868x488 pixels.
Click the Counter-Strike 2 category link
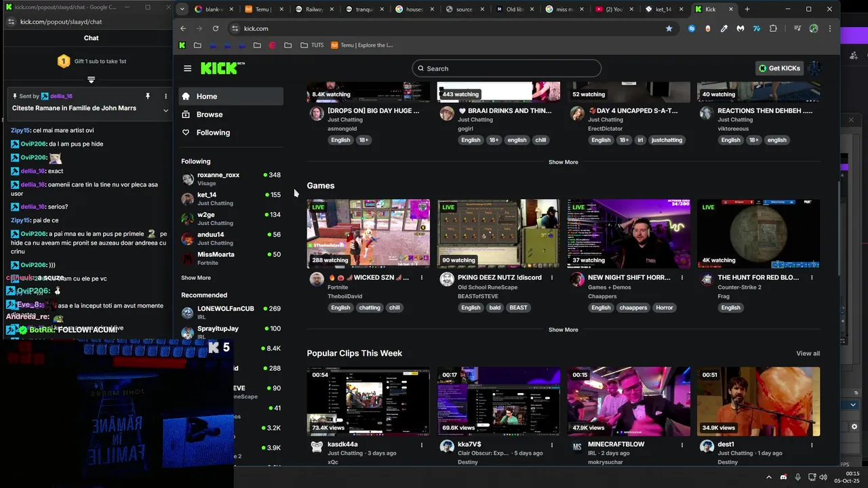point(739,287)
